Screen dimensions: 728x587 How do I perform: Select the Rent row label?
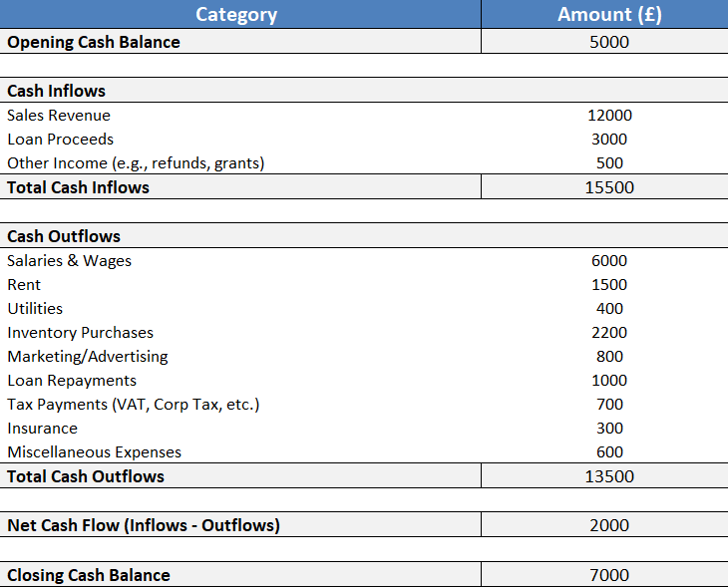[24, 284]
